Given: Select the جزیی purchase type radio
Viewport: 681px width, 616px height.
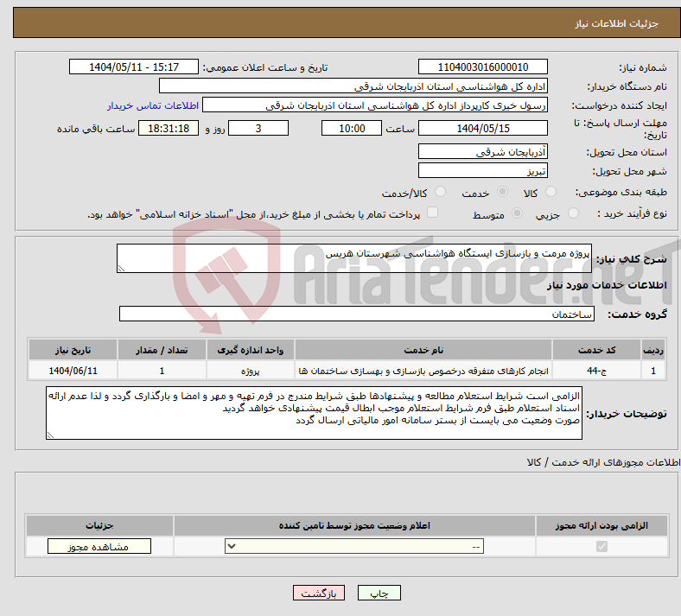Looking at the screenshot, I should 573,213.
